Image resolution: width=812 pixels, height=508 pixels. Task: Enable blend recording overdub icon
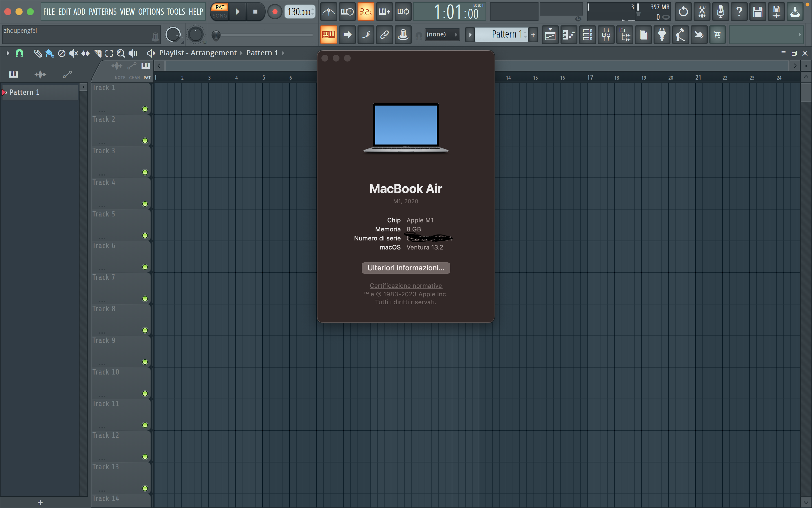[385, 12]
